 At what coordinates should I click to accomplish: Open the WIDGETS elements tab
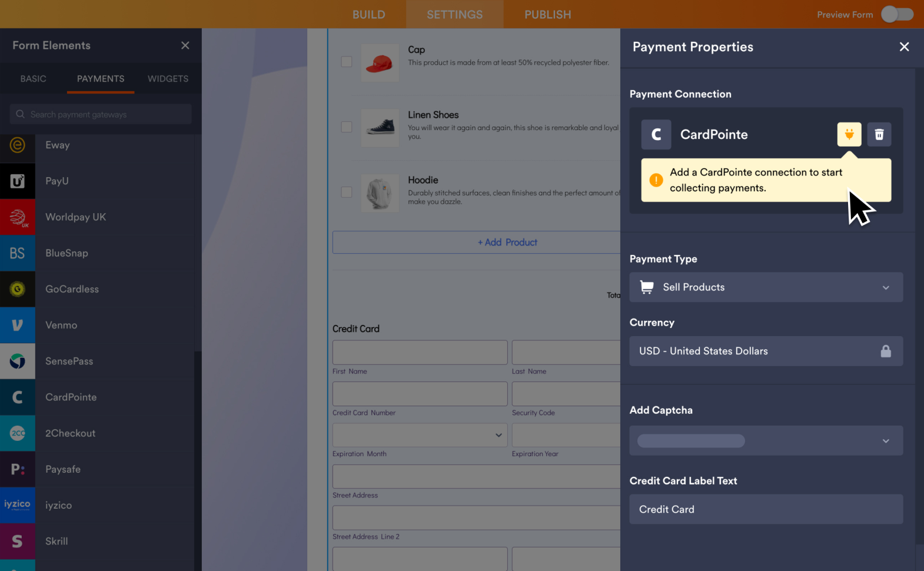[168, 78]
